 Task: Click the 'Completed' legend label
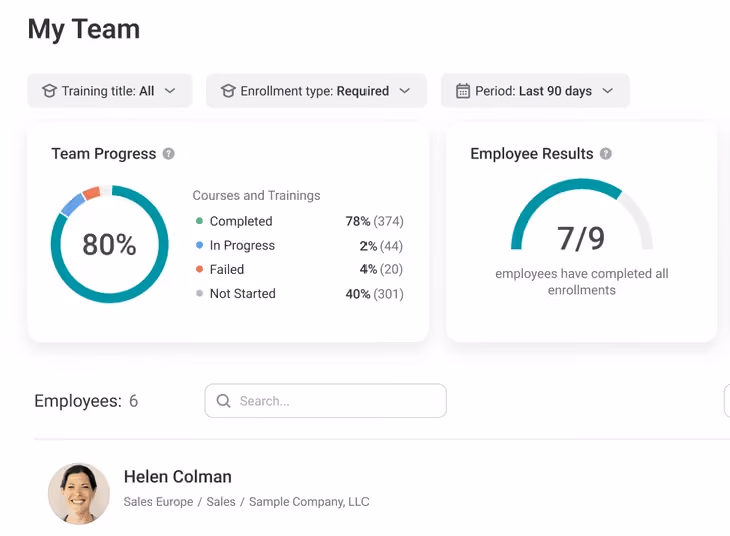pos(241,221)
